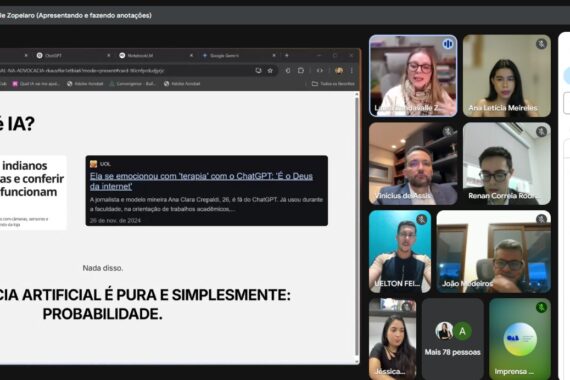Click the '26 de nov. de 2024' date text
This screenshot has height=380, width=570.
(115, 220)
